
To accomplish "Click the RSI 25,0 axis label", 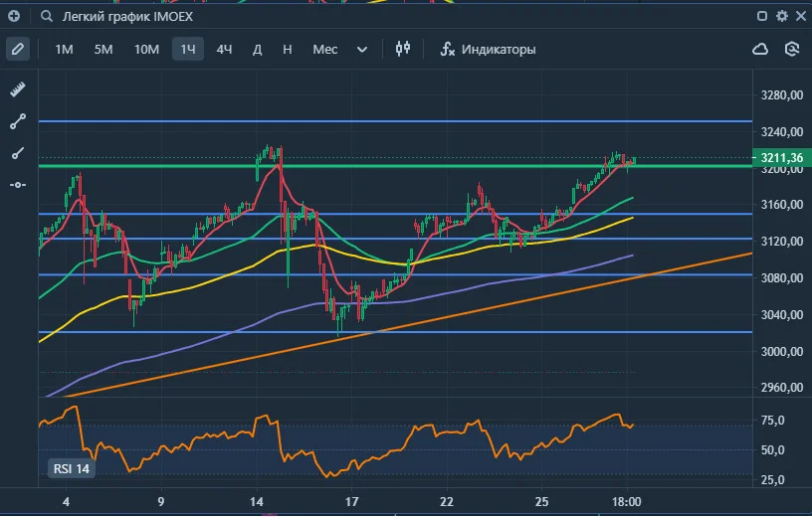I will (772, 480).
